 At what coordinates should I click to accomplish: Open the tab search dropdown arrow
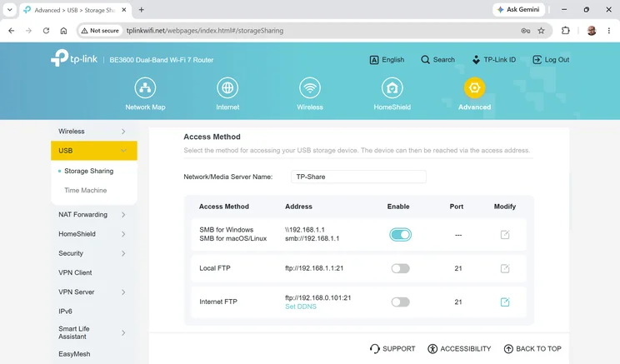[x=9, y=10]
